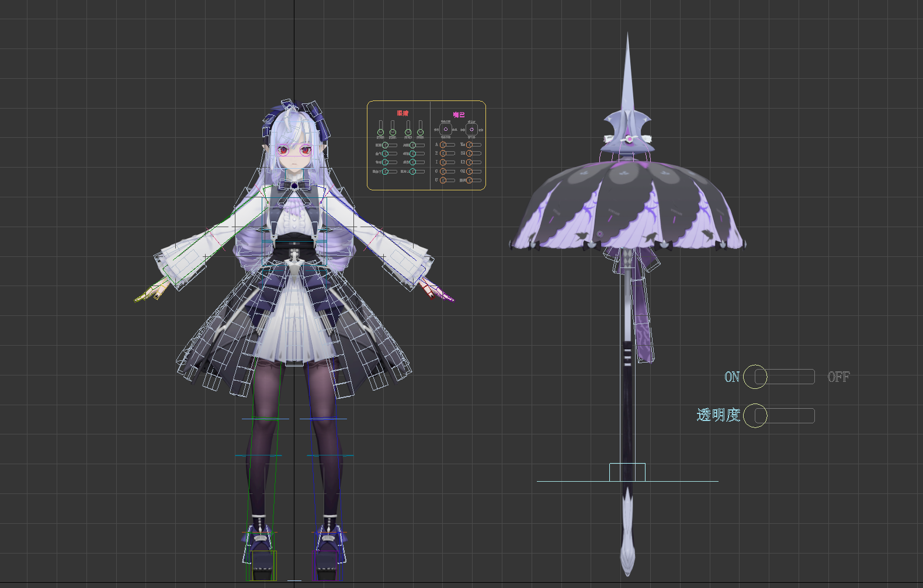Viewport: 923px width, 588px height.
Task: Select the top-left cyan eye slider handle
Action: point(385,154)
